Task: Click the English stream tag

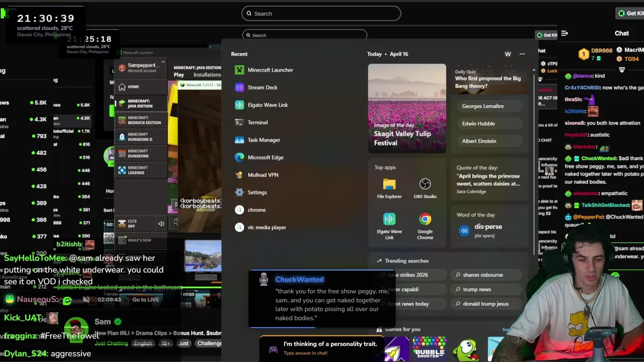Action: [143, 343]
